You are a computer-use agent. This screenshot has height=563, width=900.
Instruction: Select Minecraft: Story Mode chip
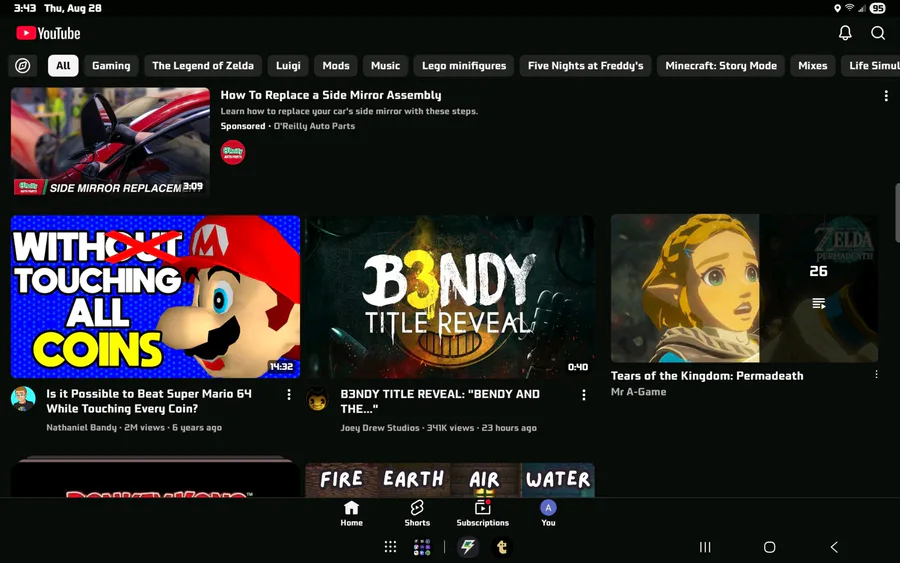721,65
